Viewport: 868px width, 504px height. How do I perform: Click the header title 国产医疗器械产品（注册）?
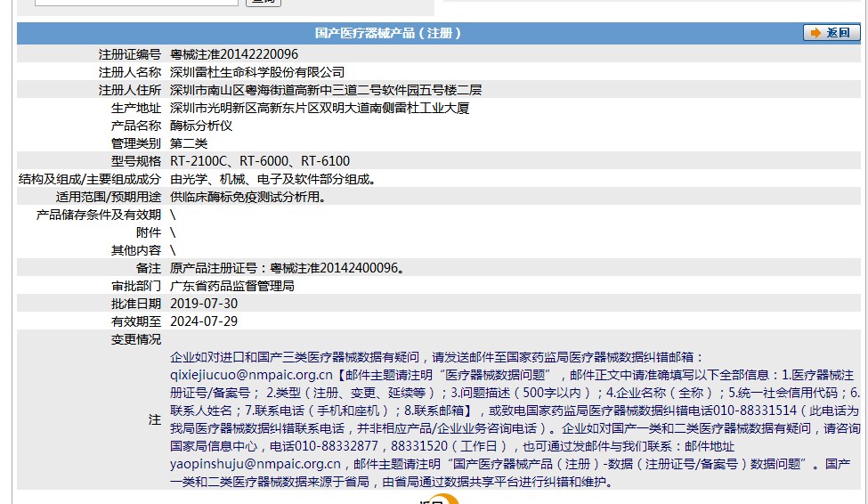387,33
